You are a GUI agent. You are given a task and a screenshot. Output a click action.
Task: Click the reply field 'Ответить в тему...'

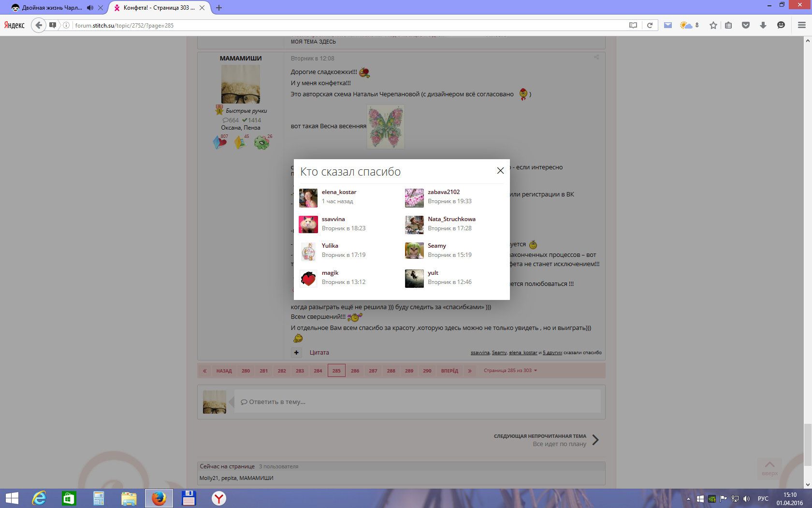pos(417,402)
